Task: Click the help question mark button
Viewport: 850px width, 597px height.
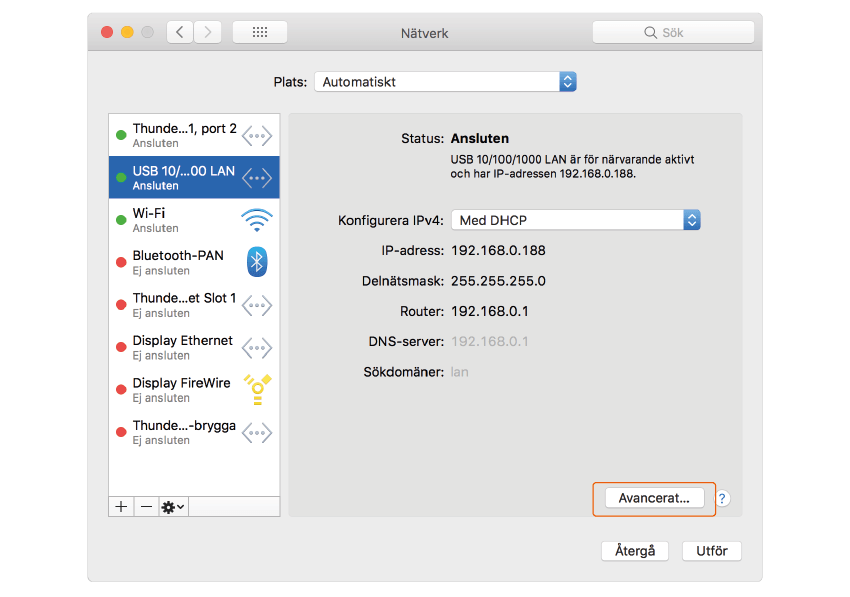Action: point(723,498)
